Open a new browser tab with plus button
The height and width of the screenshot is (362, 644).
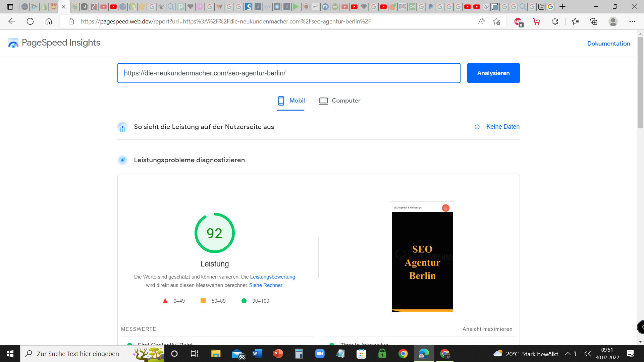click(562, 7)
